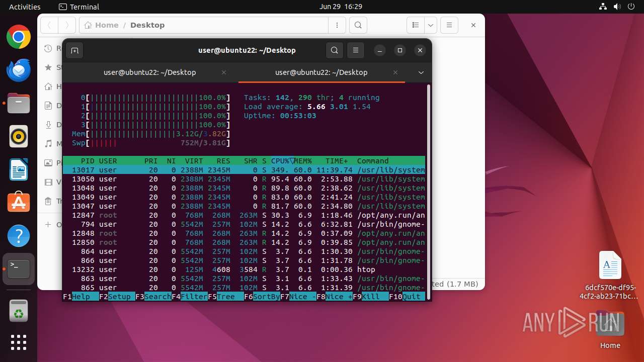Open Trash from the dock
644x362 pixels.
coord(19,310)
